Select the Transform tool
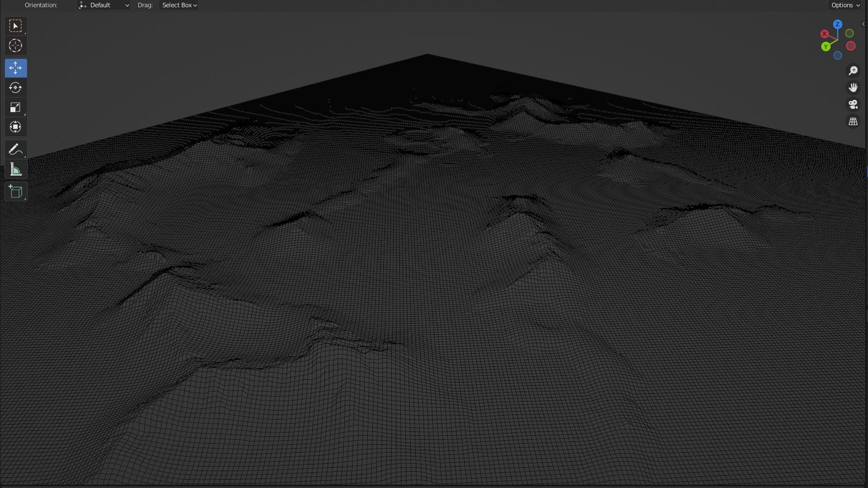Screen dimensions: 868x488 pyautogui.click(x=15, y=127)
